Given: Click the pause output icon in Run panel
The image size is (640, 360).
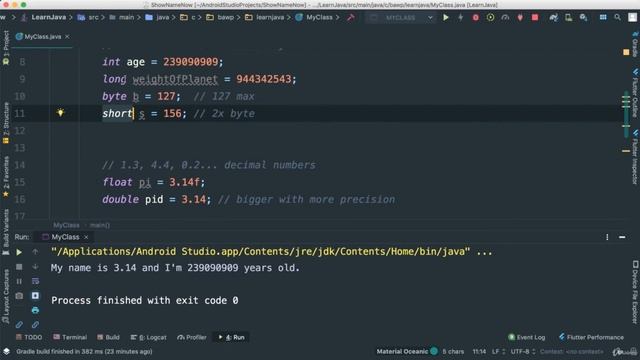Looking at the screenshot, I should click(x=19, y=281).
